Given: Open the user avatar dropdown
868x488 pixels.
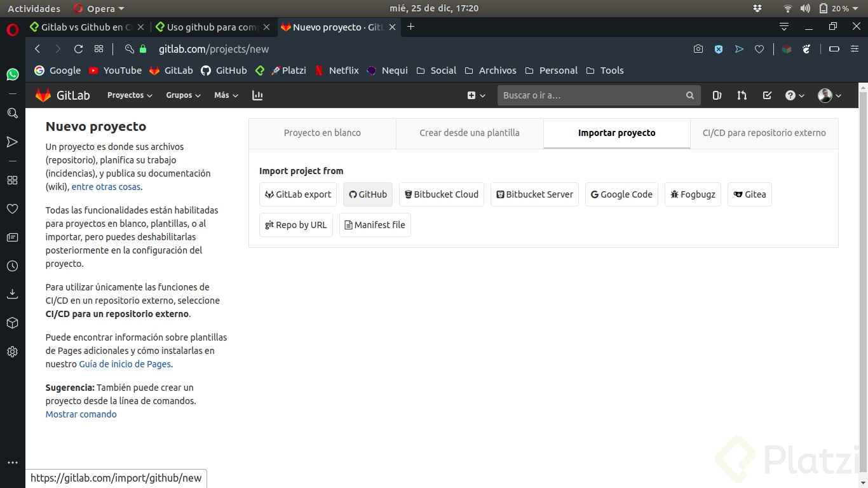Looking at the screenshot, I should pyautogui.click(x=829, y=95).
